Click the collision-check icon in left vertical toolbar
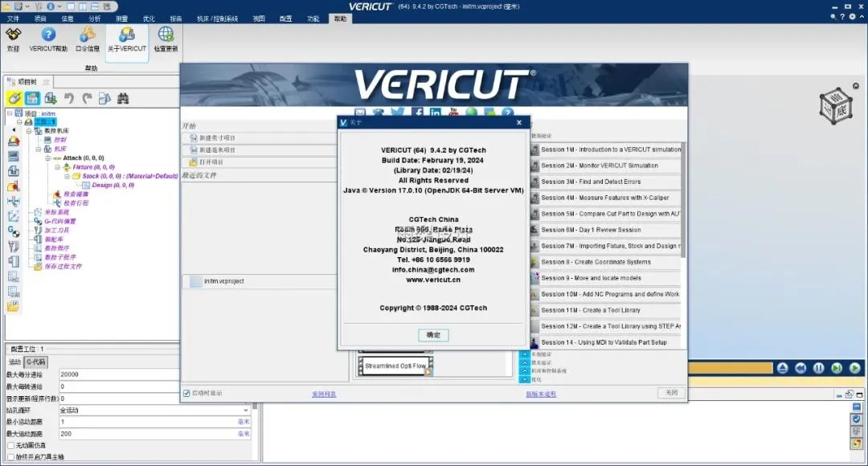 (x=14, y=187)
